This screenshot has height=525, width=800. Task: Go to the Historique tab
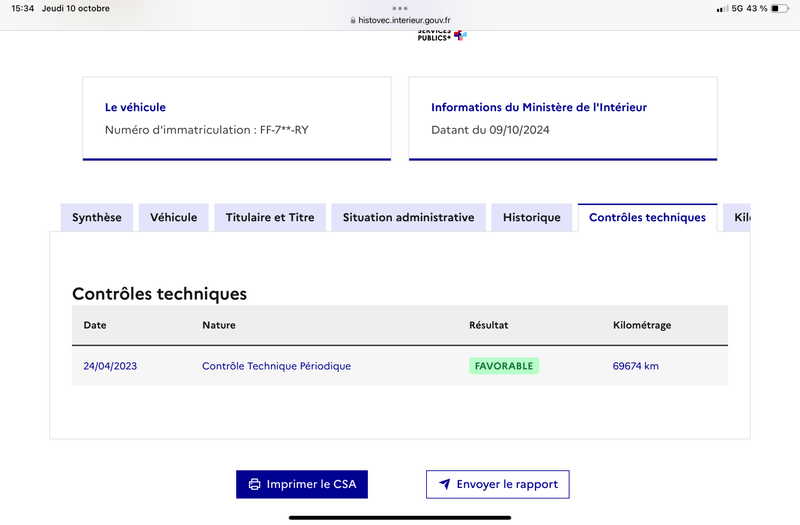tap(532, 217)
